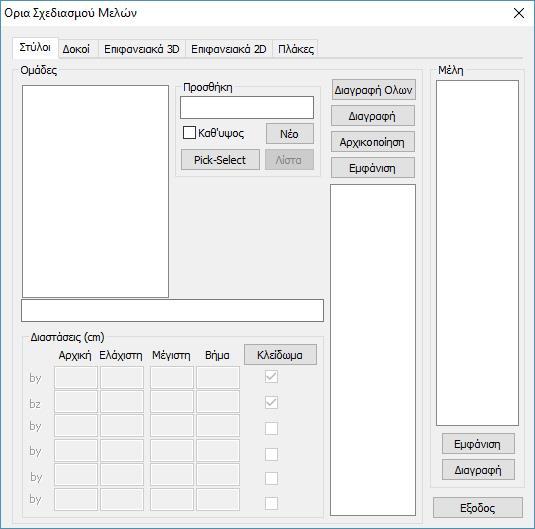The height and width of the screenshot is (529, 535).
Task: Go to the Πλάκες tab
Action: pos(295,49)
